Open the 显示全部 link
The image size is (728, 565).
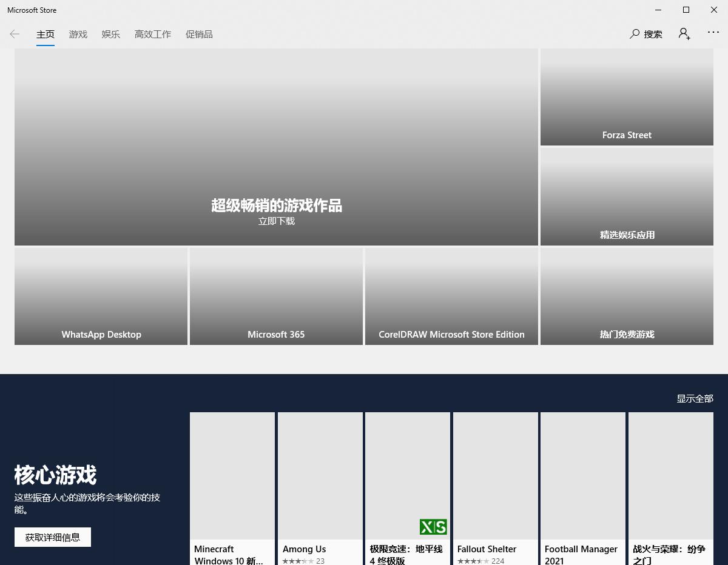point(695,398)
